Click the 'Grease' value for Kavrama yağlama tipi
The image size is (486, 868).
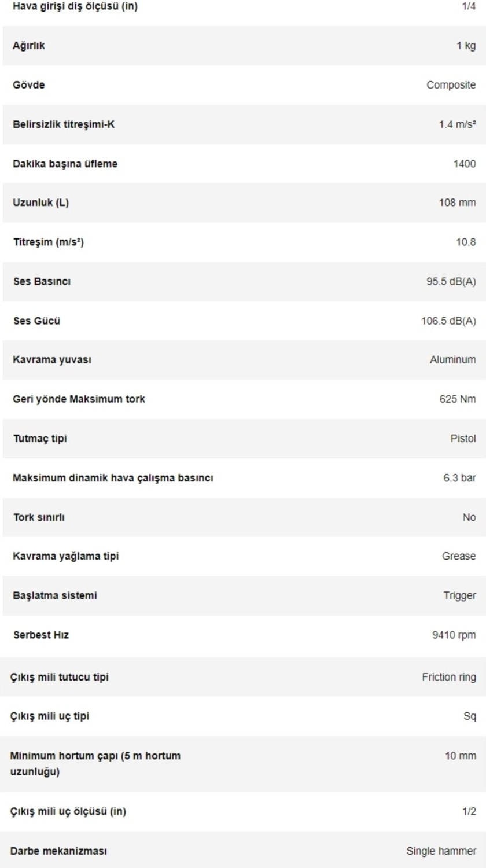coord(458,556)
